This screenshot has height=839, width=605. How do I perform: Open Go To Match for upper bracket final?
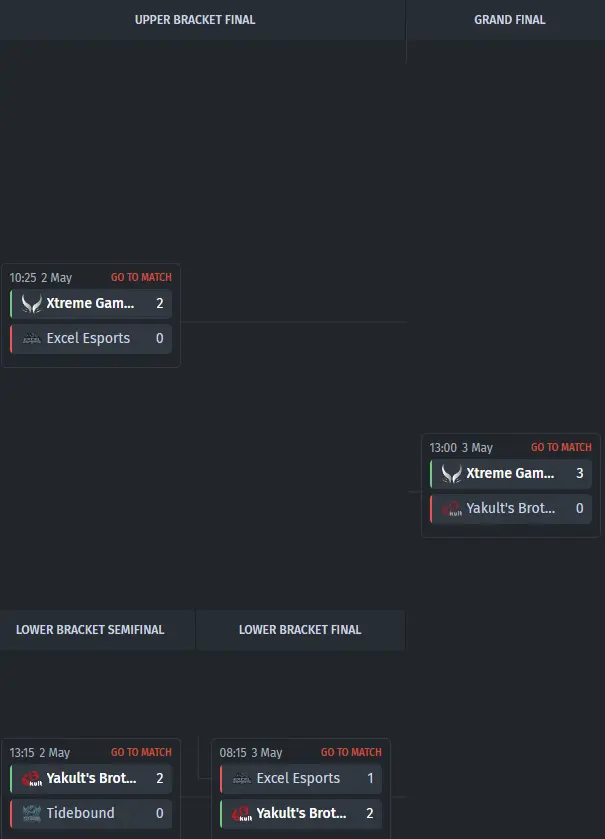pyautogui.click(x=141, y=277)
